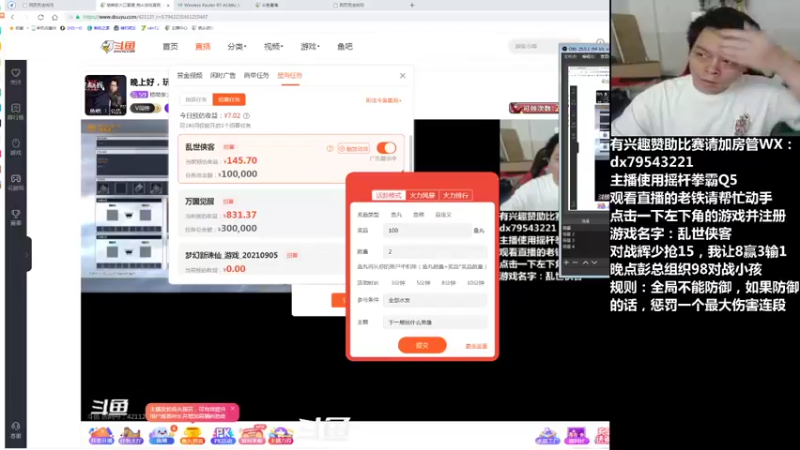Click the gamepad icon in left sidebar
800x450 pixels.
16,179
